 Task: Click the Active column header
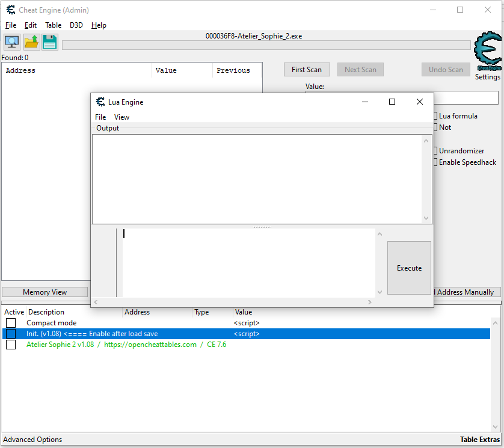(14, 312)
